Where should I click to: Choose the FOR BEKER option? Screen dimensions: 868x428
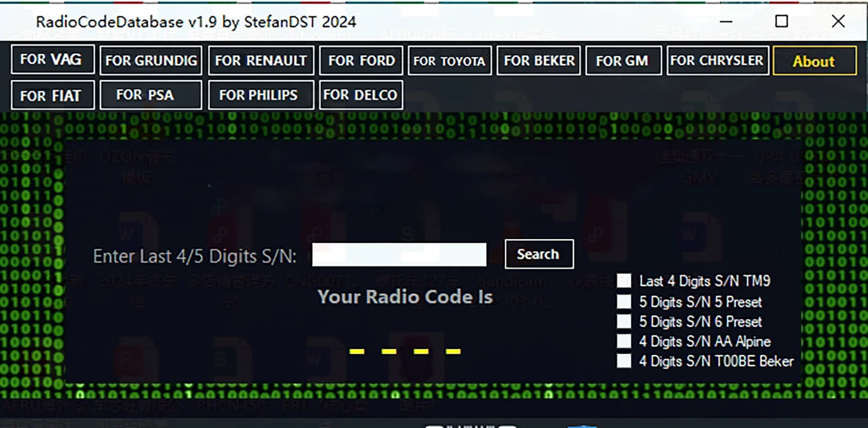pos(539,60)
